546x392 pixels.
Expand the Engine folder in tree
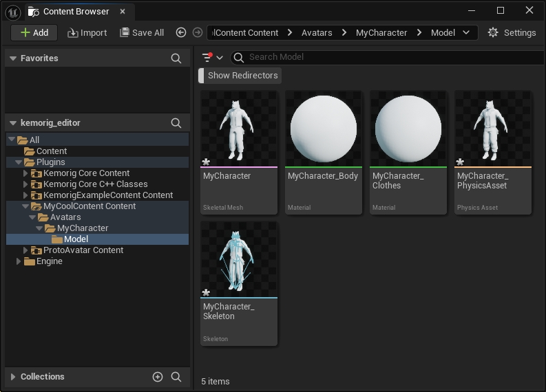19,261
